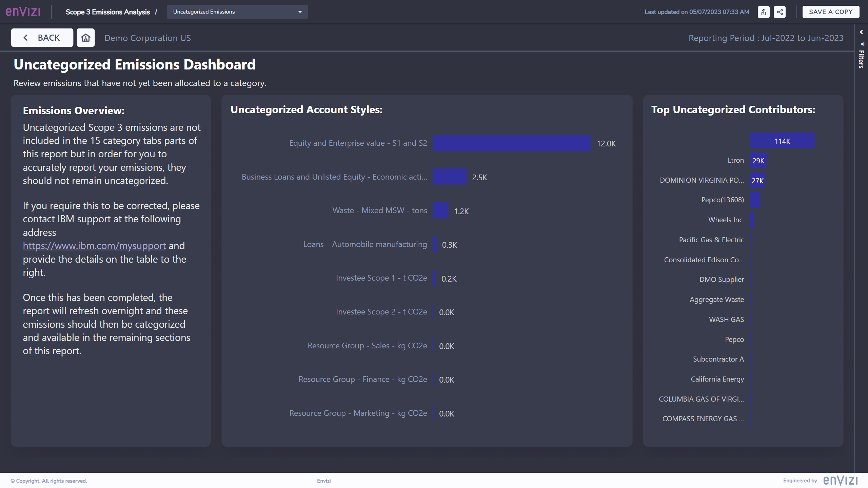
Task: Open the Filters side panel label
Action: tap(861, 60)
